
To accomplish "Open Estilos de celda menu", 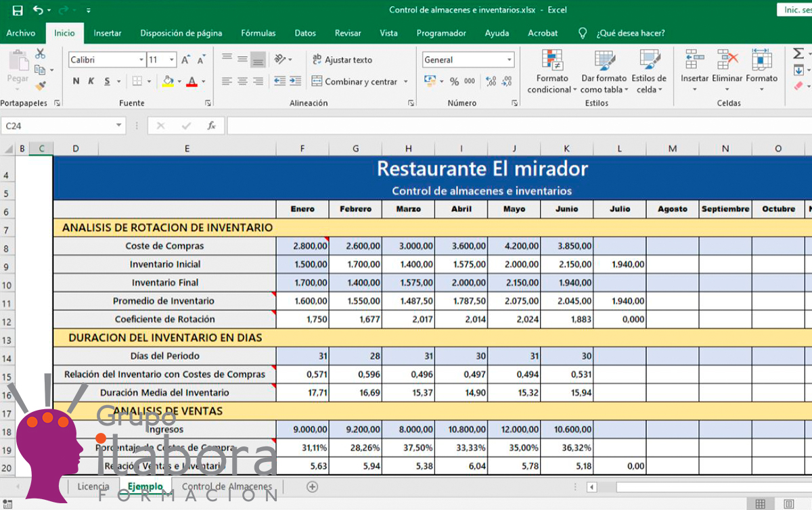I will [649, 72].
